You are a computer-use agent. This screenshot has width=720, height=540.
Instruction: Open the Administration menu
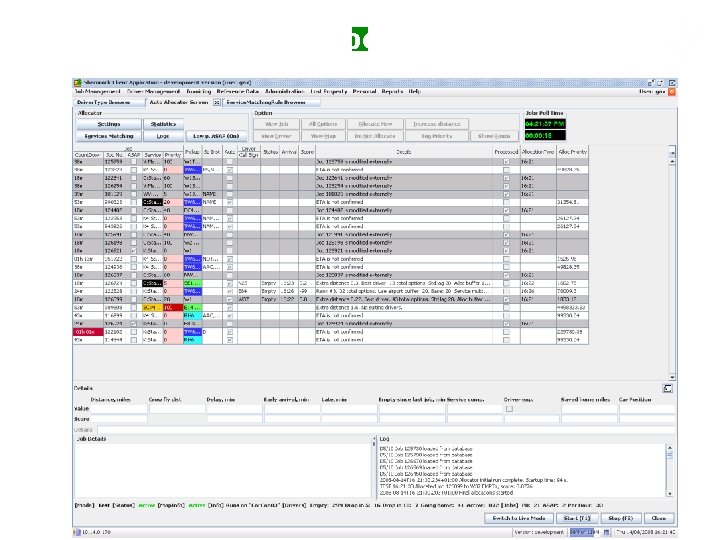click(285, 91)
